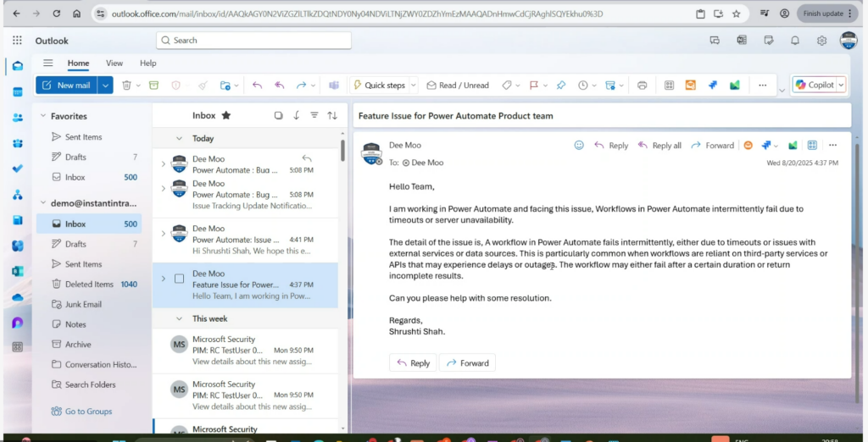This screenshot has height=442, width=868.
Task: Open the Microsoft Security PIM email at top of This week
Action: pyautogui.click(x=245, y=351)
